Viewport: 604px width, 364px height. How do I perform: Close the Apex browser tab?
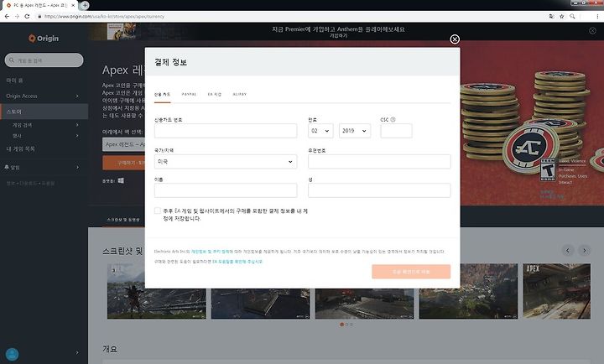[73, 5]
